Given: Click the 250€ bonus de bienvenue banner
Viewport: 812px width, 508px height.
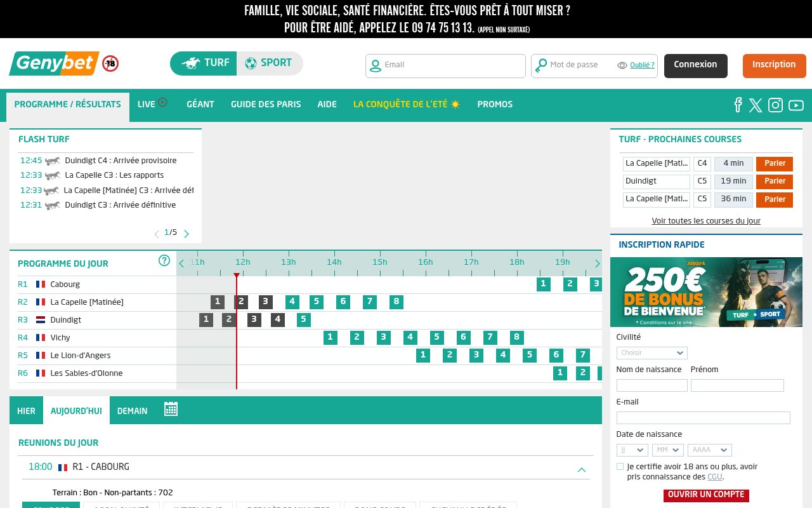Looking at the screenshot, I should pos(706,292).
